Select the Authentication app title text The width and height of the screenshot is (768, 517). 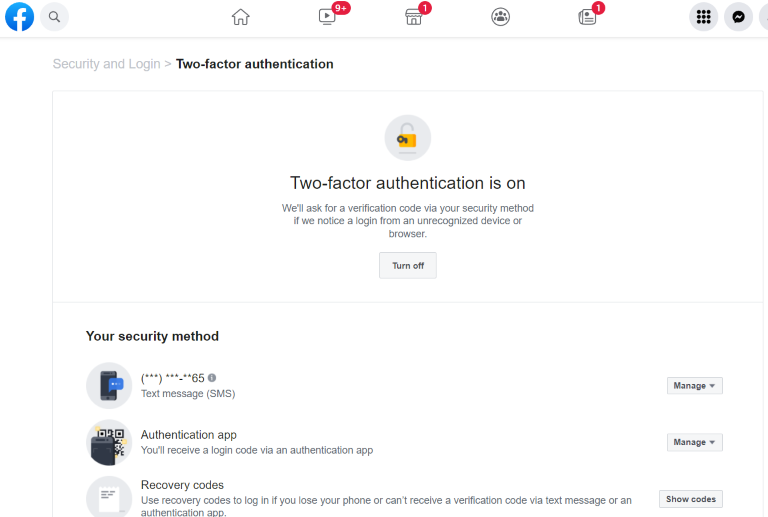click(189, 435)
